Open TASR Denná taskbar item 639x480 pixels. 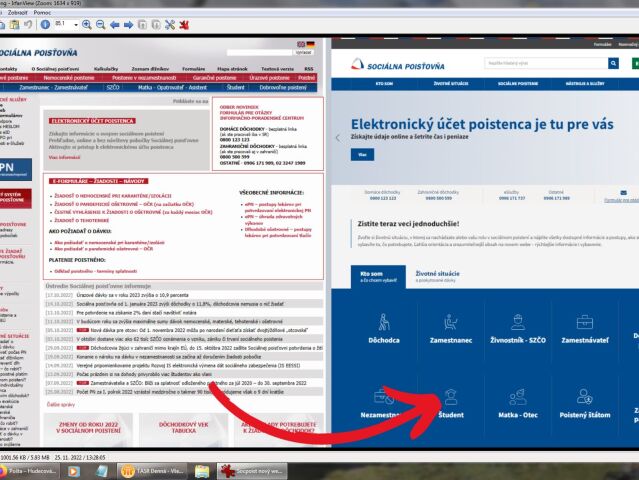click(x=152, y=471)
